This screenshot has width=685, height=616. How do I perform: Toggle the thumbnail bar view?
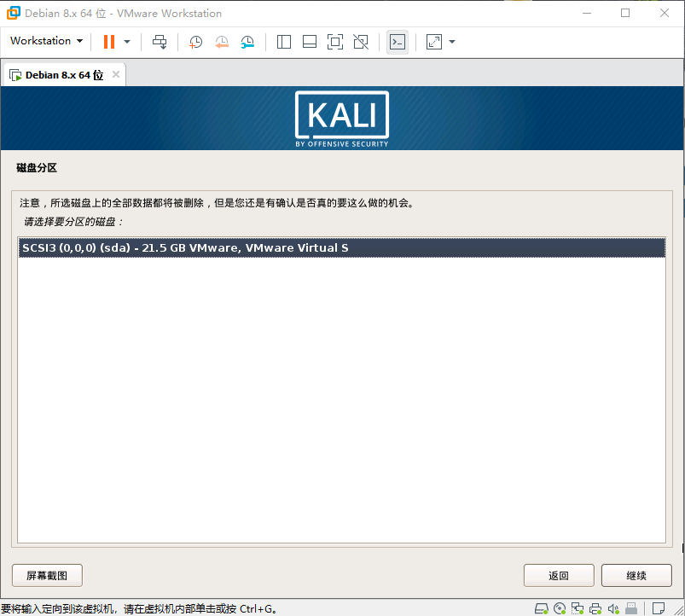click(x=310, y=42)
